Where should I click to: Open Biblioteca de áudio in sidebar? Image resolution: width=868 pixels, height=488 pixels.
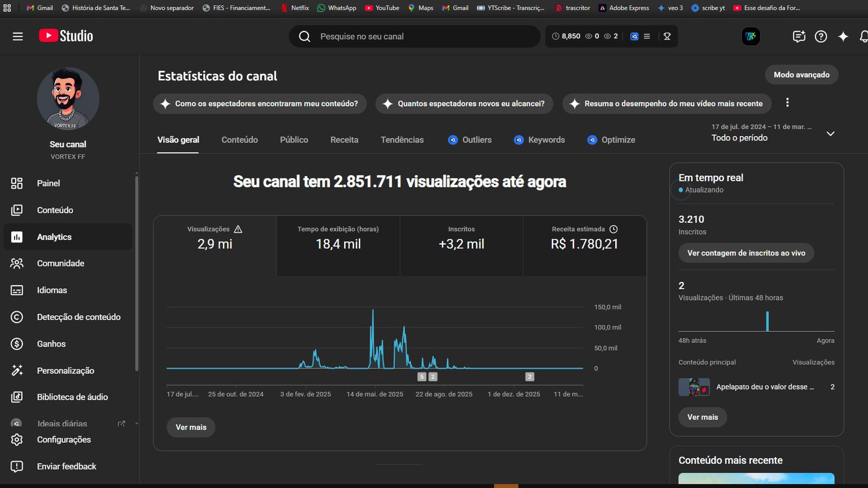click(68, 397)
